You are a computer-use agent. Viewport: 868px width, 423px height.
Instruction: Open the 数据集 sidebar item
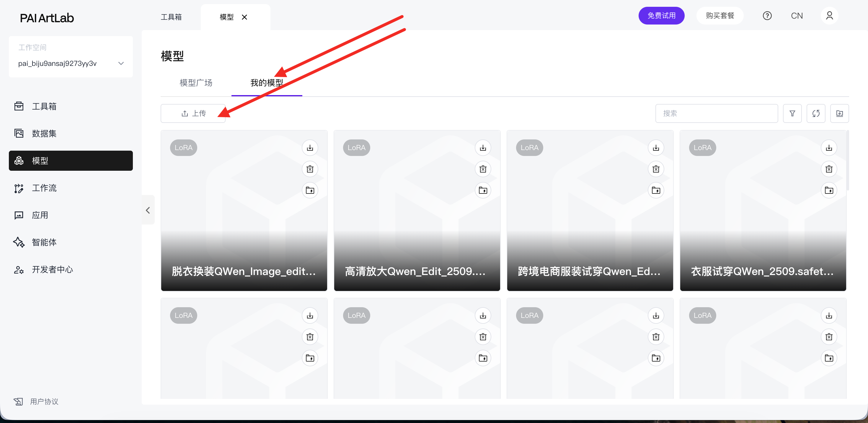coord(71,134)
